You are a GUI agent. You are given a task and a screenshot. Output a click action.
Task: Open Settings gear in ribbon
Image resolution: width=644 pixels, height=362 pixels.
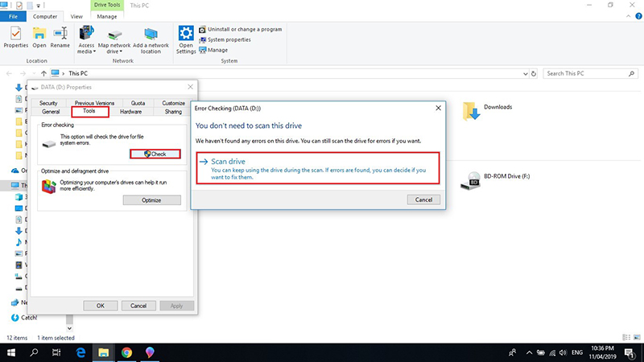[186, 39]
